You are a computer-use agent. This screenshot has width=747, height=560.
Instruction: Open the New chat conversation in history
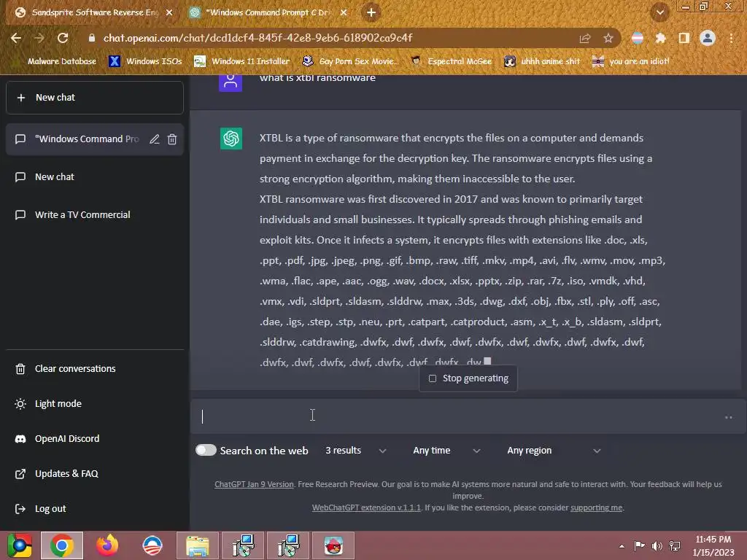95,177
